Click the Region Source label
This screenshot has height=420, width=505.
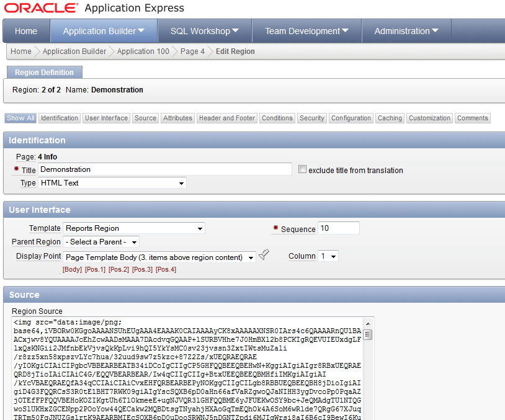tap(37, 311)
